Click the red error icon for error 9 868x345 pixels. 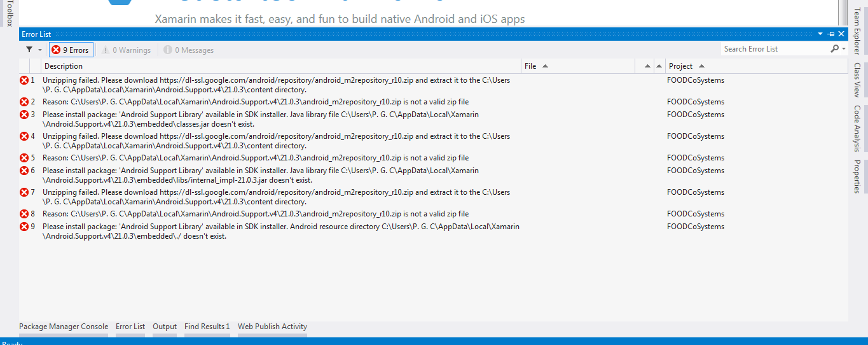24,227
